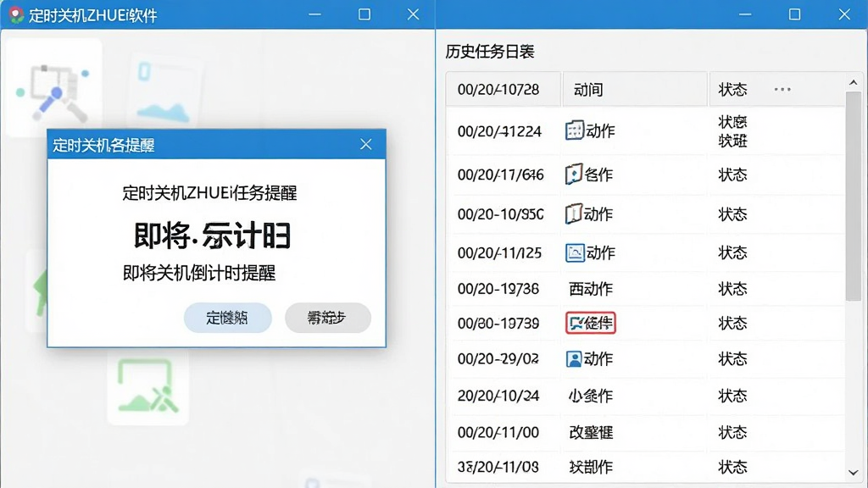Click the status cell in row 00/20-29/02
Image resolution: width=868 pixels, height=488 pixels.
[x=732, y=359]
